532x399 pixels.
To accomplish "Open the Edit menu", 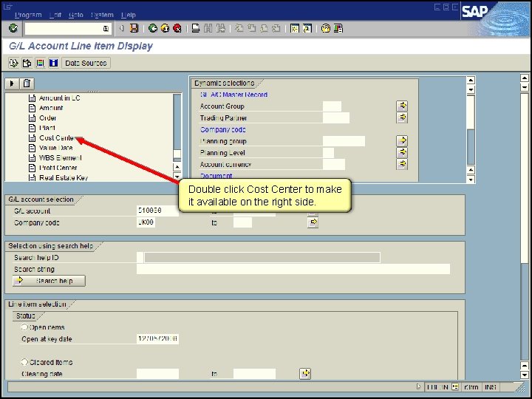I will [55, 15].
